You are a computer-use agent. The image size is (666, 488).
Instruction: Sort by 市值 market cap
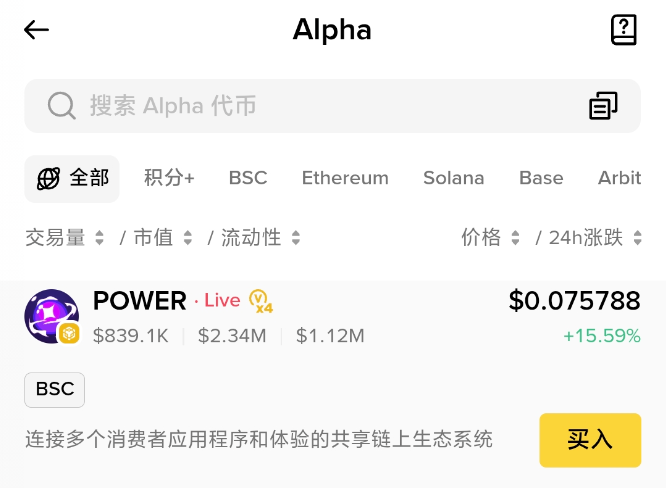tap(162, 238)
